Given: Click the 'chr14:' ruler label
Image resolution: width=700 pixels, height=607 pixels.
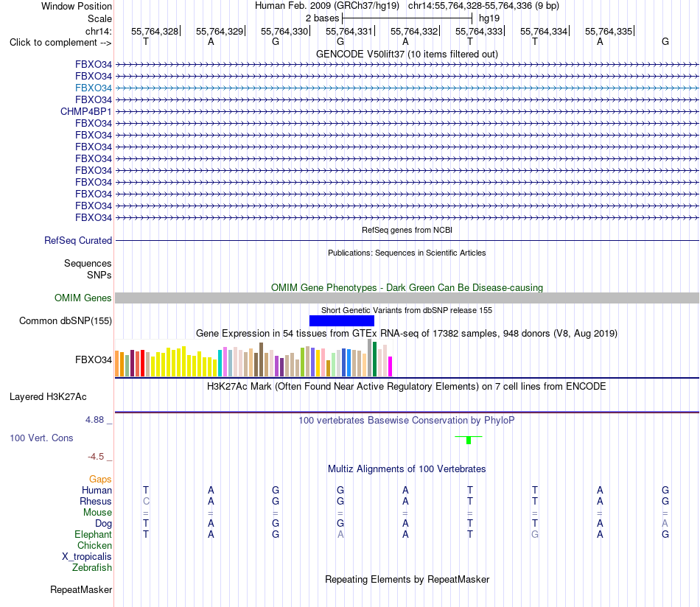Looking at the screenshot, I should click(x=98, y=31).
